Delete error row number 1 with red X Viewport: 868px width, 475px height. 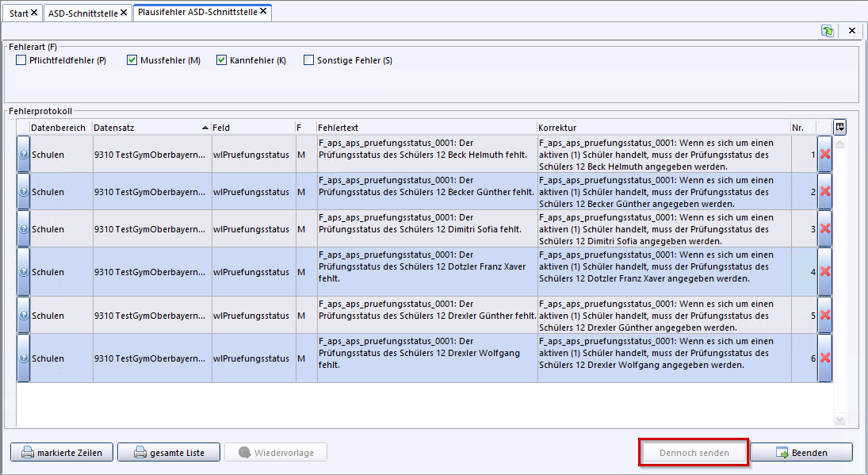click(825, 154)
